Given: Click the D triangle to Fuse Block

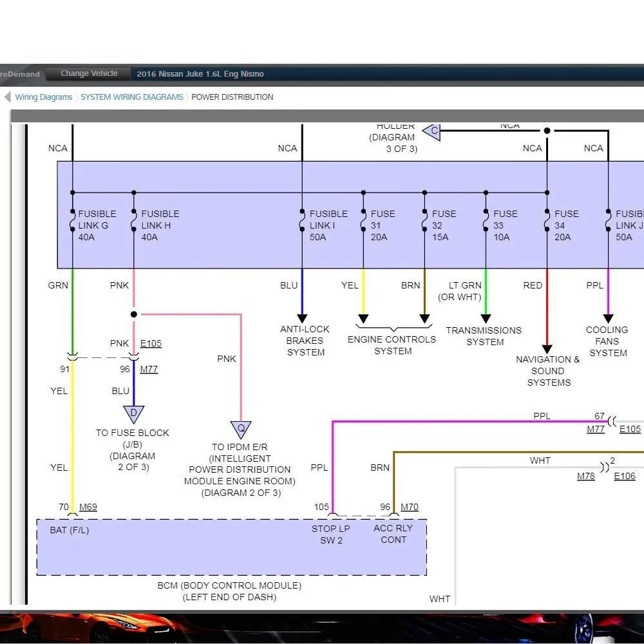Looking at the screenshot, I should [x=133, y=413].
